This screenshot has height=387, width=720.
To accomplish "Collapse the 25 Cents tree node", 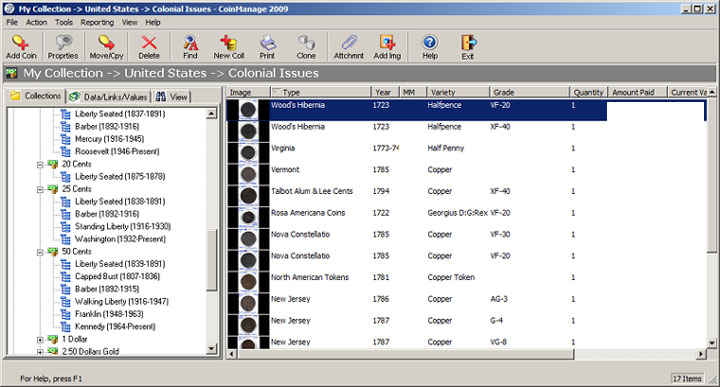I will click(40, 189).
